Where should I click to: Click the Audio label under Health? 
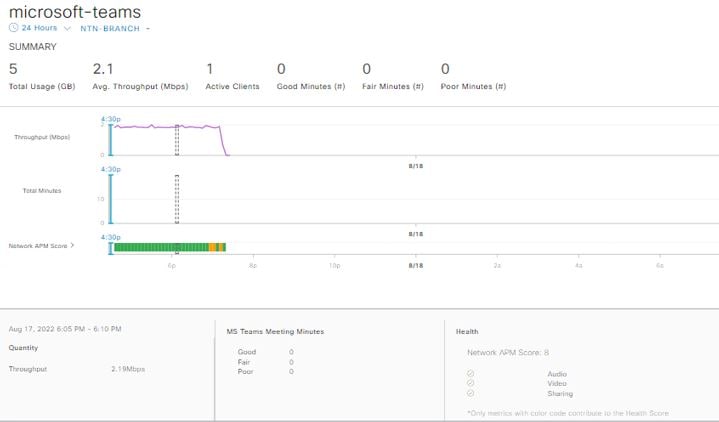(x=557, y=374)
